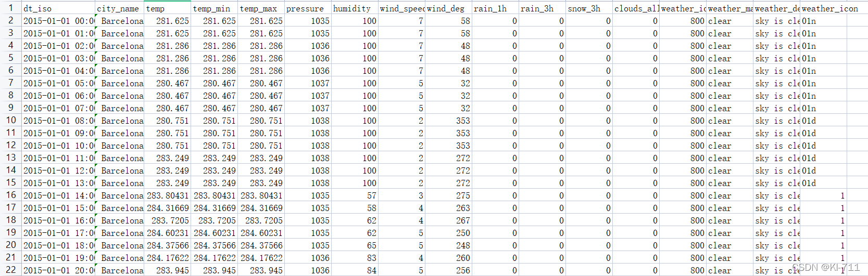Select weather icon 01d in row 15

(x=823, y=183)
